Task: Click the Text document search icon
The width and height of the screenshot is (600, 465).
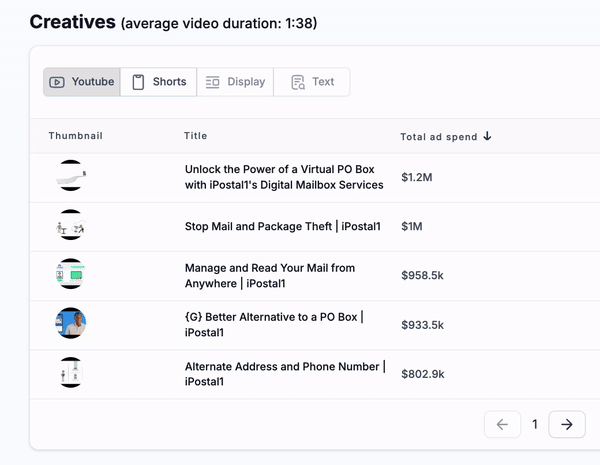Action: click(x=298, y=82)
